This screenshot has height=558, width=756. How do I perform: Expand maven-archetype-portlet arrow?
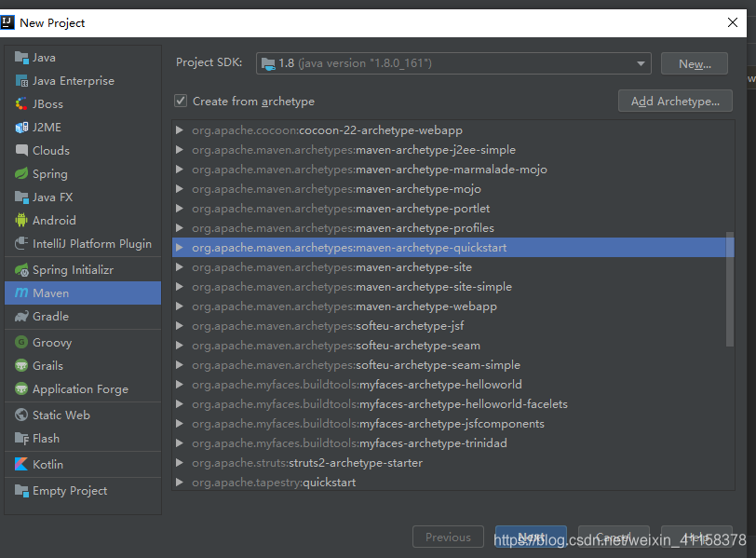click(180, 209)
